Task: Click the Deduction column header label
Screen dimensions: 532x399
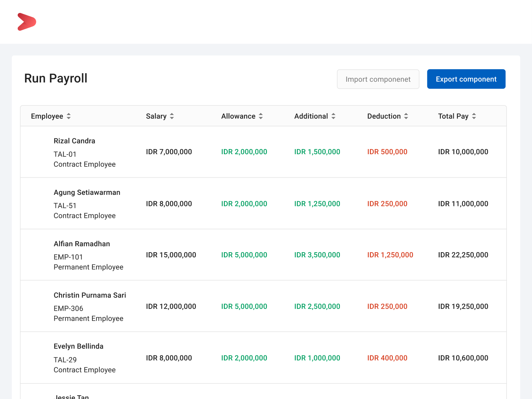Action: click(384, 116)
